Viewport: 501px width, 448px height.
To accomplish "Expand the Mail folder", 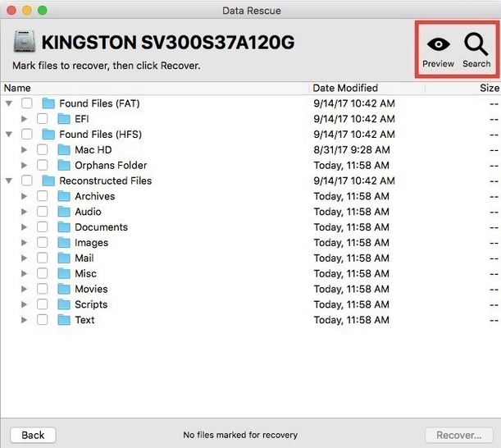I will 24,258.
